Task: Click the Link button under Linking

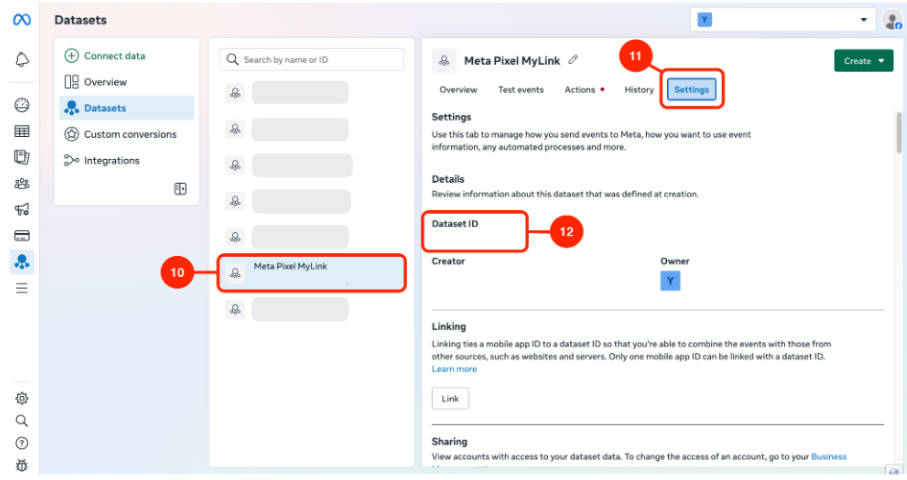Action: (x=450, y=398)
